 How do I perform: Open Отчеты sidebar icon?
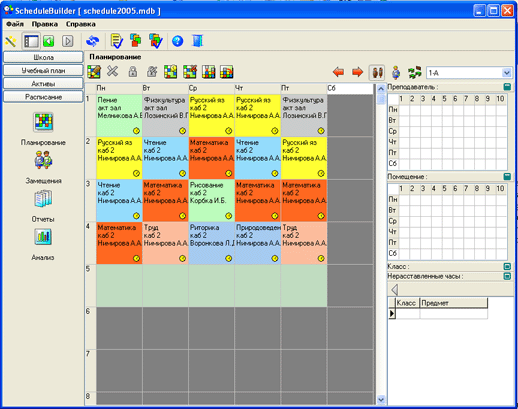click(x=43, y=199)
